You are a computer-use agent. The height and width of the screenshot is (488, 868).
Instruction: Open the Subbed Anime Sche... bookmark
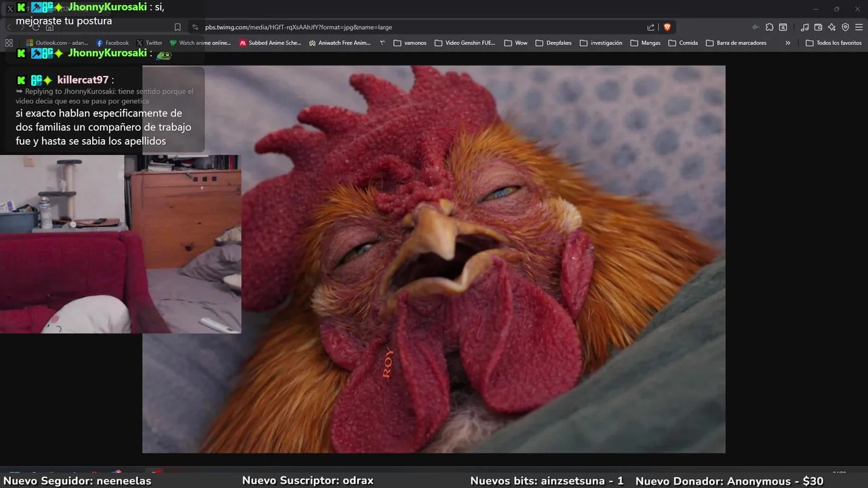pyautogui.click(x=270, y=43)
